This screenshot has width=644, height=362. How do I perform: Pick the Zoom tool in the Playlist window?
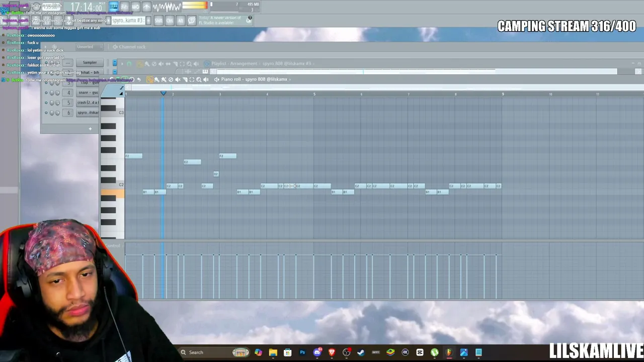click(189, 64)
